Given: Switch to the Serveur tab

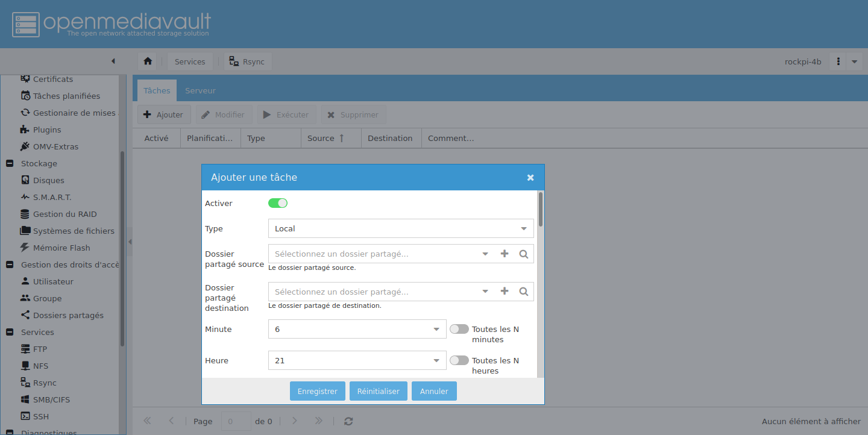Looking at the screenshot, I should tap(200, 90).
